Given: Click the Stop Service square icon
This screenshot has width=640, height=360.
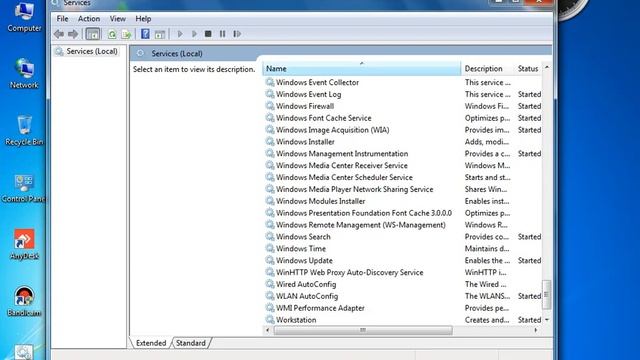Looking at the screenshot, I should (208, 34).
